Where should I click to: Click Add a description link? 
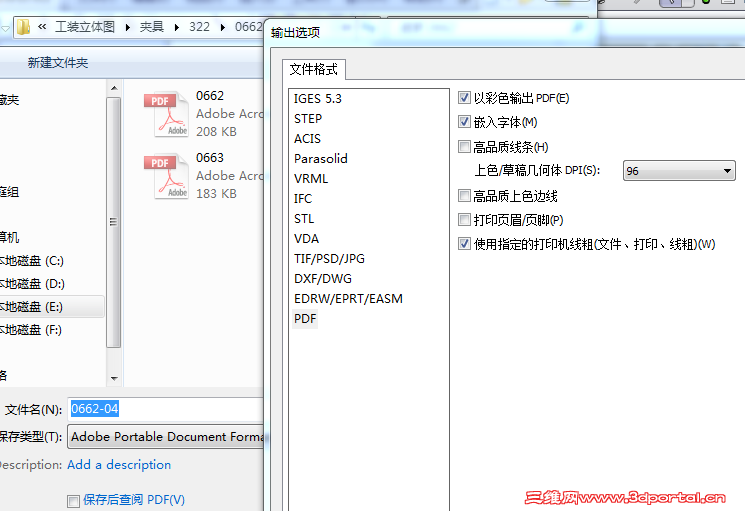click(119, 464)
